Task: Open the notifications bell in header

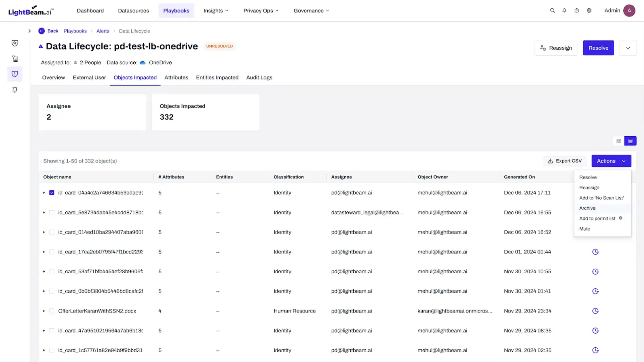Action: [x=564, y=11]
